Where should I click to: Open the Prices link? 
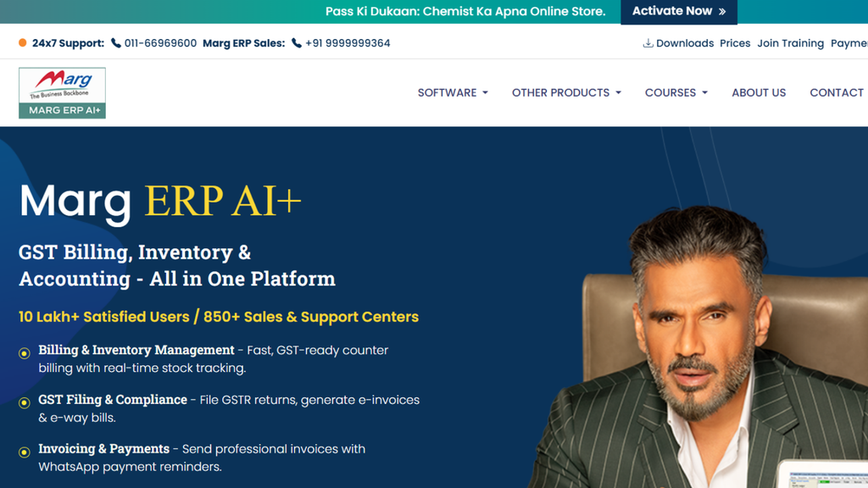coord(735,43)
